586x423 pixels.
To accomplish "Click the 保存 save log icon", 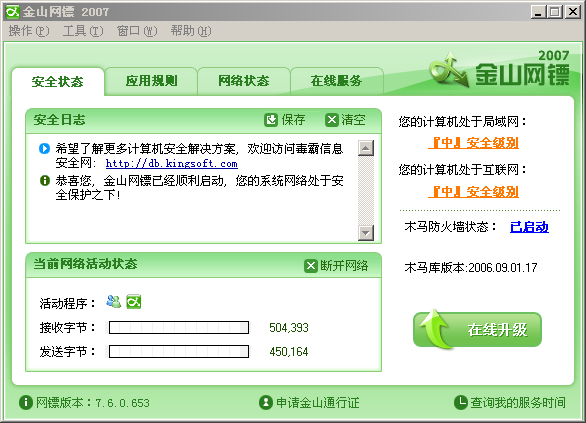I will point(271,120).
